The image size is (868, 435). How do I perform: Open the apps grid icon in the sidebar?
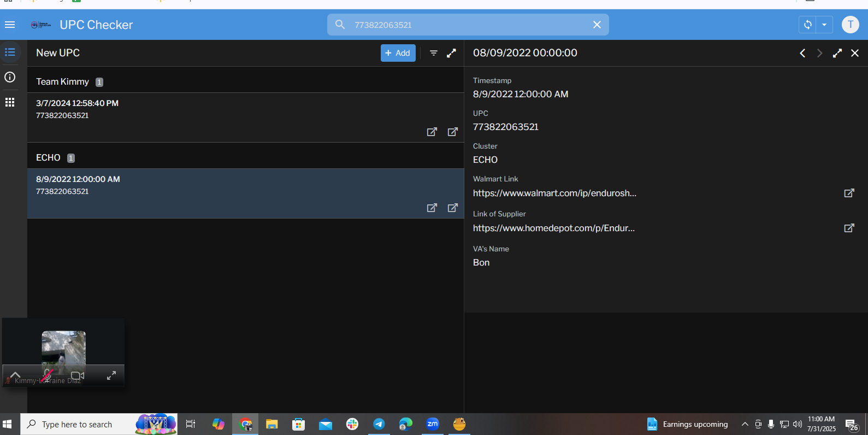(10, 102)
